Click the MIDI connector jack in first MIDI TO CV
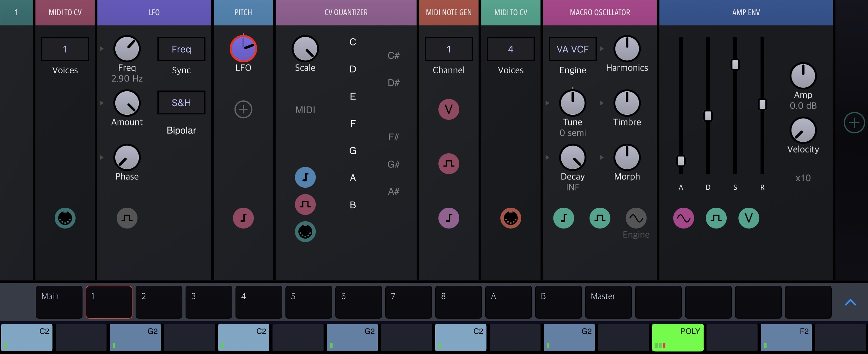 65,218
